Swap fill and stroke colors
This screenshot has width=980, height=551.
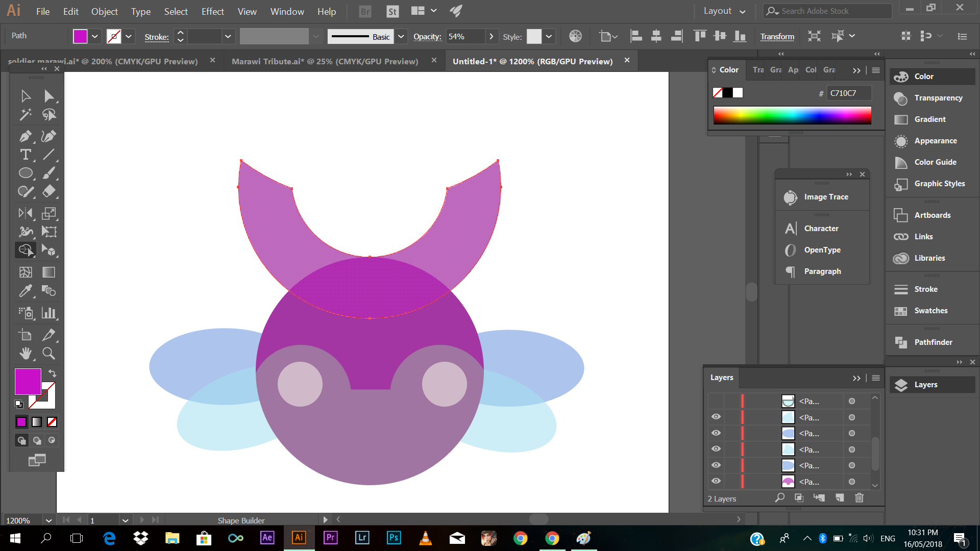52,373
